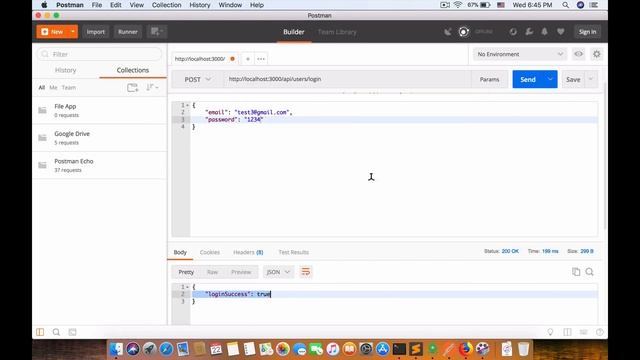Filter collections by Me
Viewport: 640px width, 360px height.
(53, 87)
